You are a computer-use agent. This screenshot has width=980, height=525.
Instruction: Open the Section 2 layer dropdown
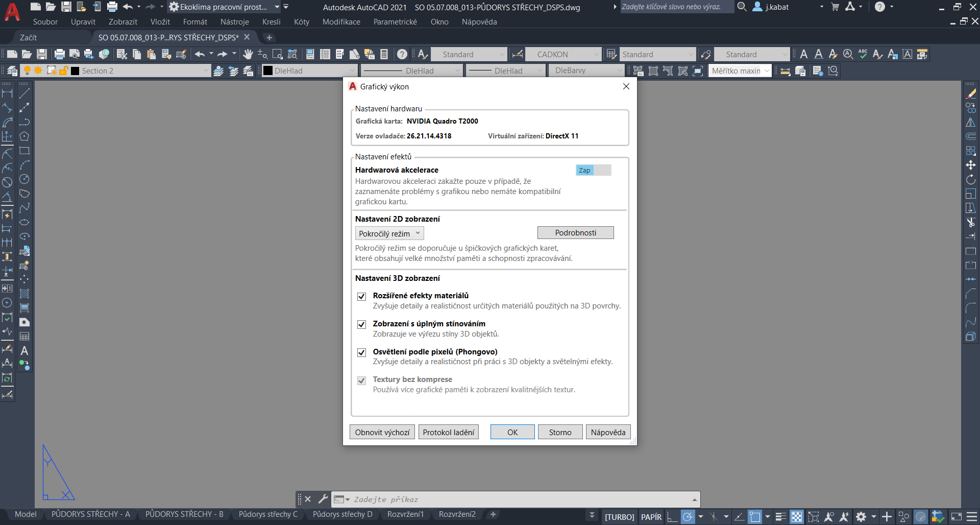(205, 70)
